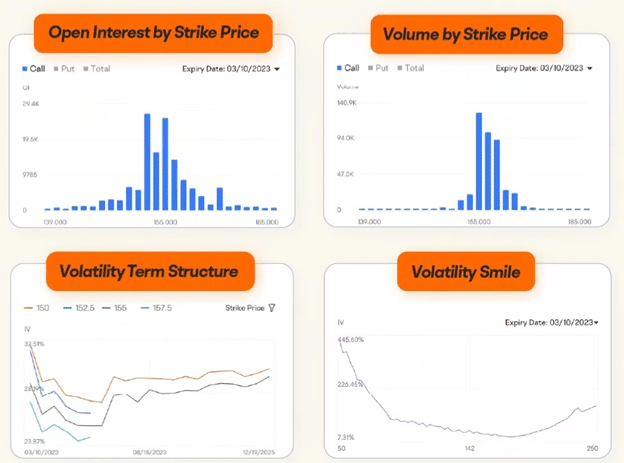Click the Volatility Smile title button
The image size is (624, 463).
point(465,271)
